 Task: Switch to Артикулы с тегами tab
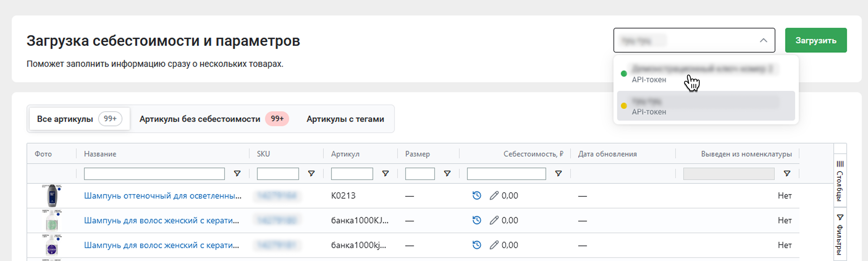point(345,119)
